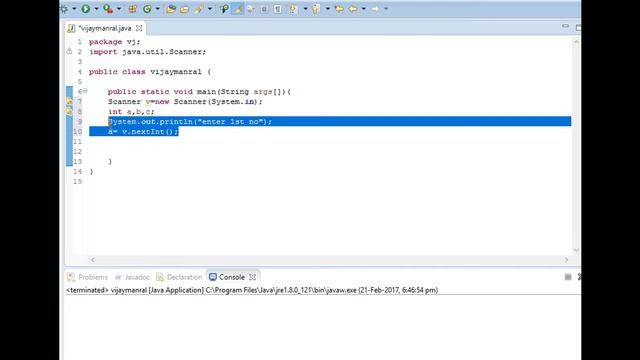The height and width of the screenshot is (360, 640).
Task: Close the Console view tab
Action: coord(253,277)
